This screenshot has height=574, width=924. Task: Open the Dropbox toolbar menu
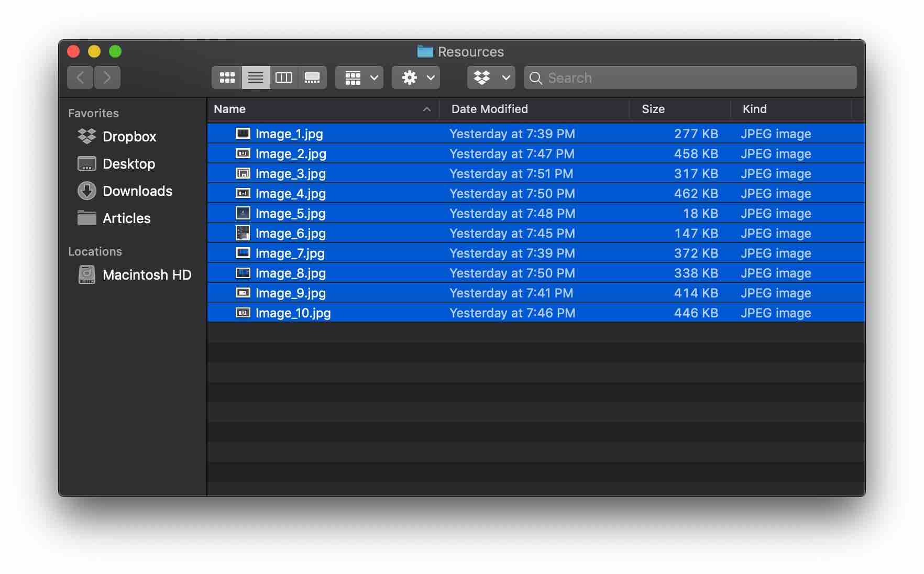(x=491, y=78)
